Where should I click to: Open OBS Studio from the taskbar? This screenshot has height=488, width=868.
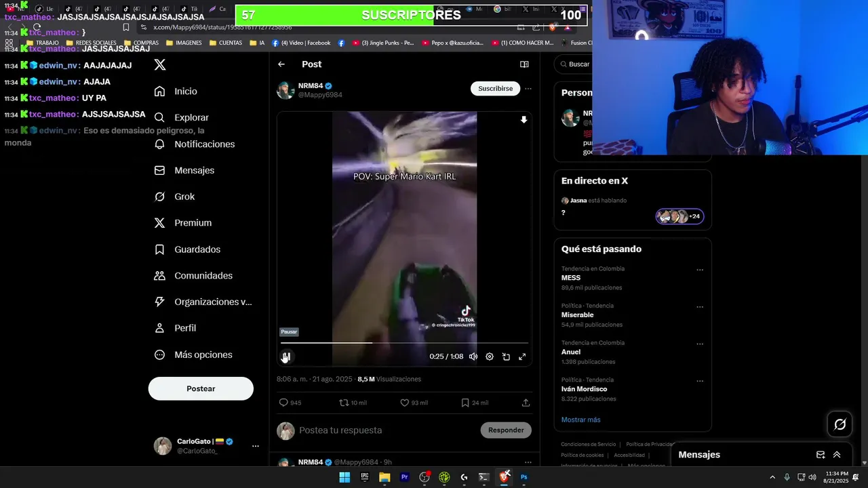tap(425, 477)
